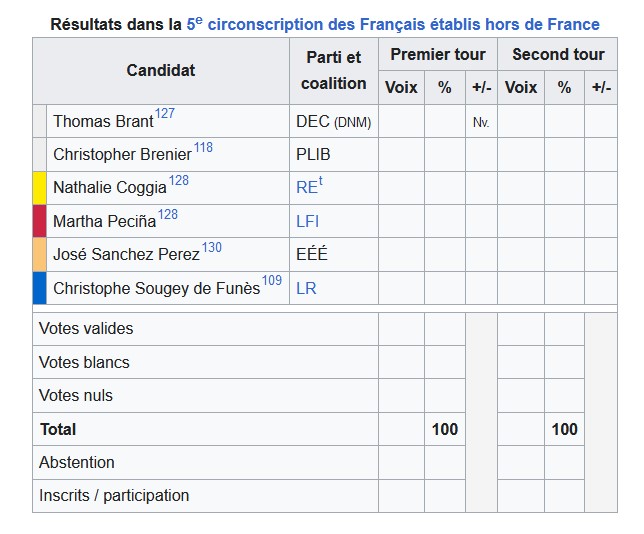
Task: Open footnote 109 beside Christophe Sougey de Funès
Action: point(272,280)
